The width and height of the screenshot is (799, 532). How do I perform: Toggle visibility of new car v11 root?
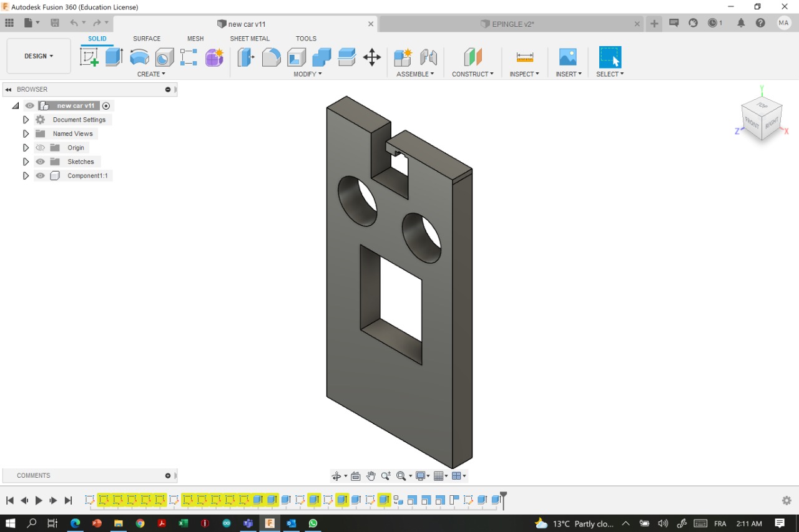(30, 106)
